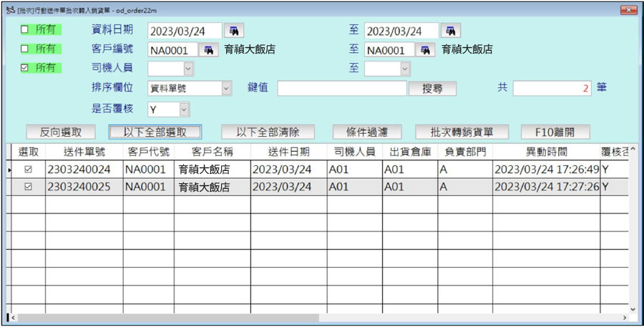644x327 pixels.
Task: Click the horizontal scrollbar thumb
Action: click(168, 318)
